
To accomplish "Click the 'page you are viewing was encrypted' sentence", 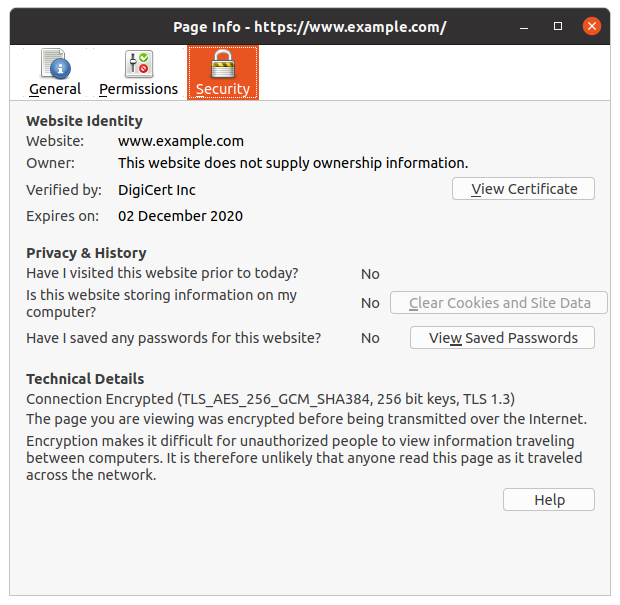I will (306, 419).
